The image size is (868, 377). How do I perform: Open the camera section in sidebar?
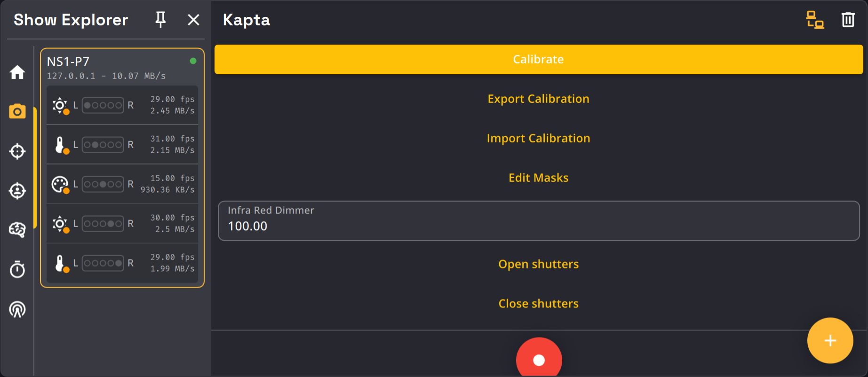click(x=17, y=112)
